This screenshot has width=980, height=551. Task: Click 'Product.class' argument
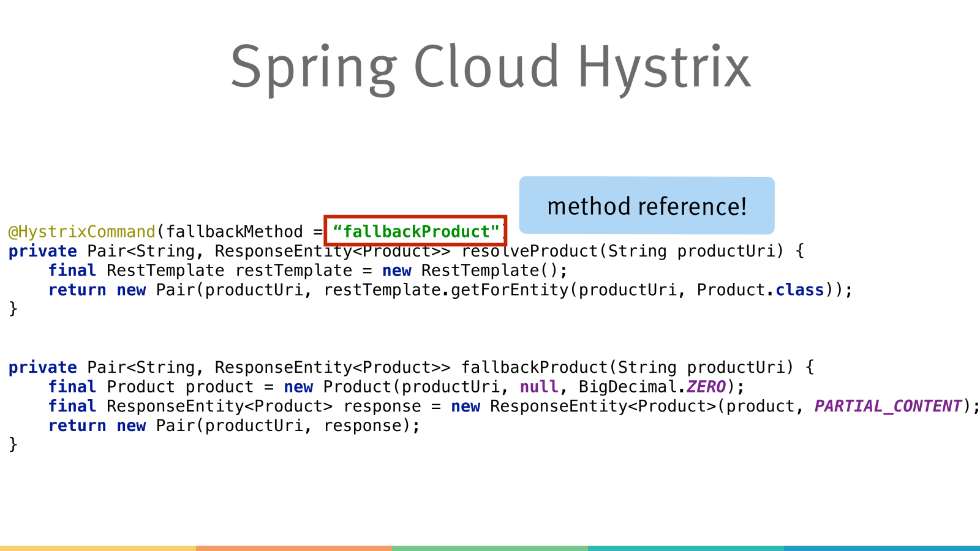pyautogui.click(x=761, y=290)
